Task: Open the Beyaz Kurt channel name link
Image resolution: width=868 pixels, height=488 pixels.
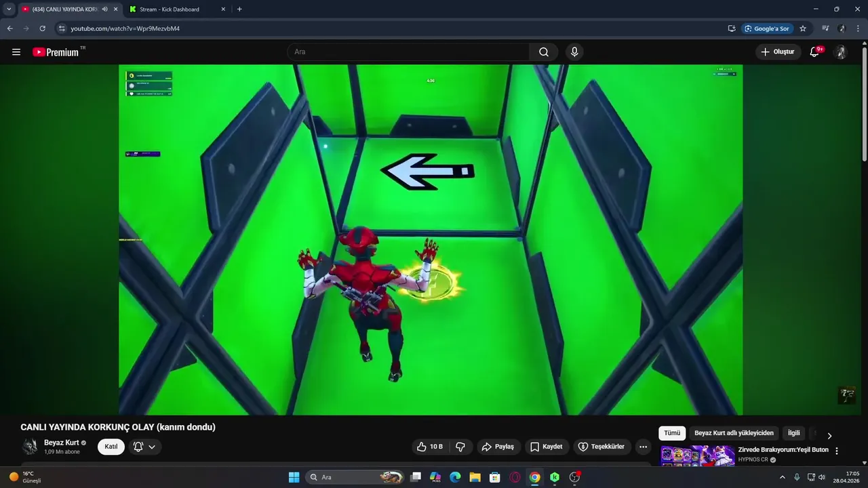Action: 62,443
